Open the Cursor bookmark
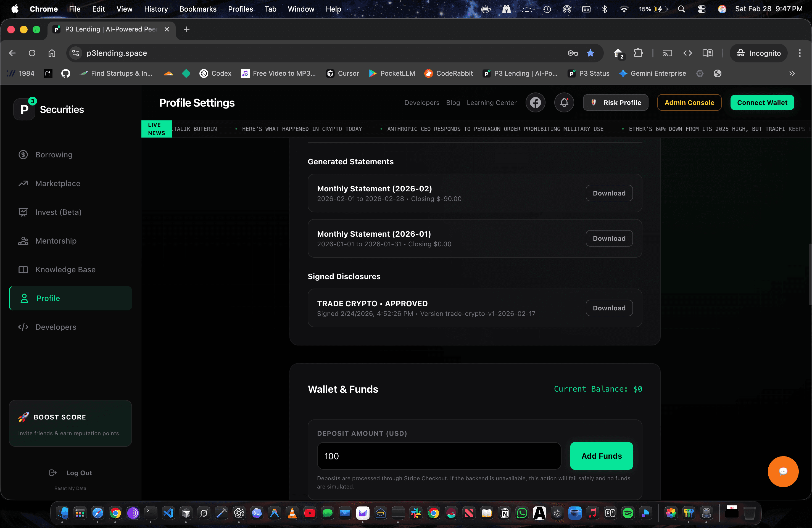 342,73
